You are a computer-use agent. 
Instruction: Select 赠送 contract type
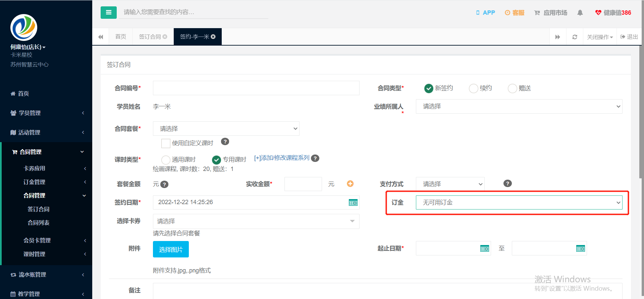513,88
